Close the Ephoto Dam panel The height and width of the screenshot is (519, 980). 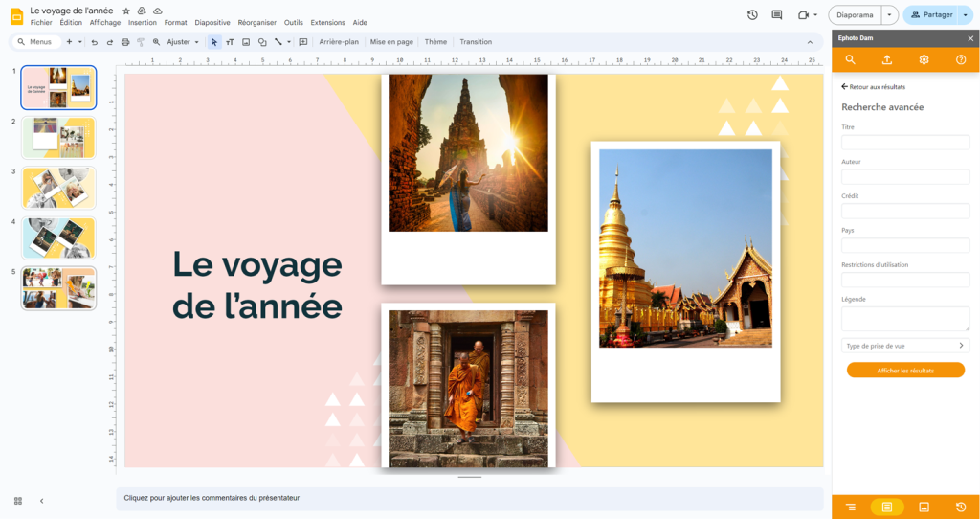point(970,38)
